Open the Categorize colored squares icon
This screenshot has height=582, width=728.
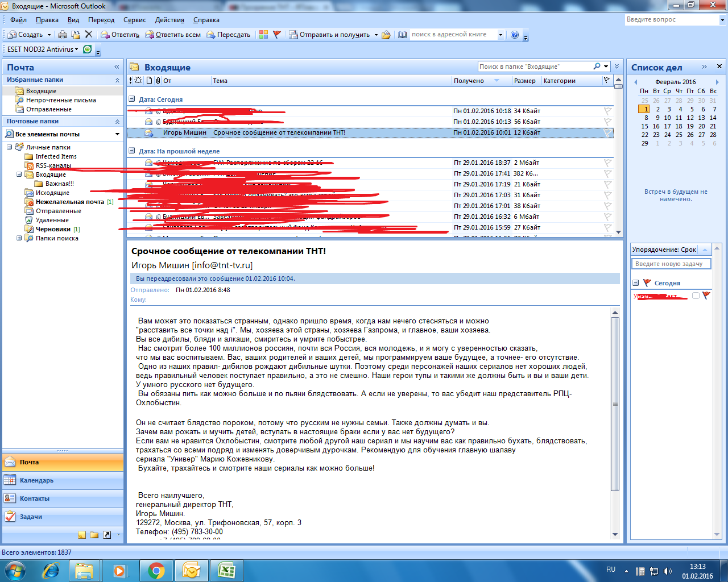[263, 35]
